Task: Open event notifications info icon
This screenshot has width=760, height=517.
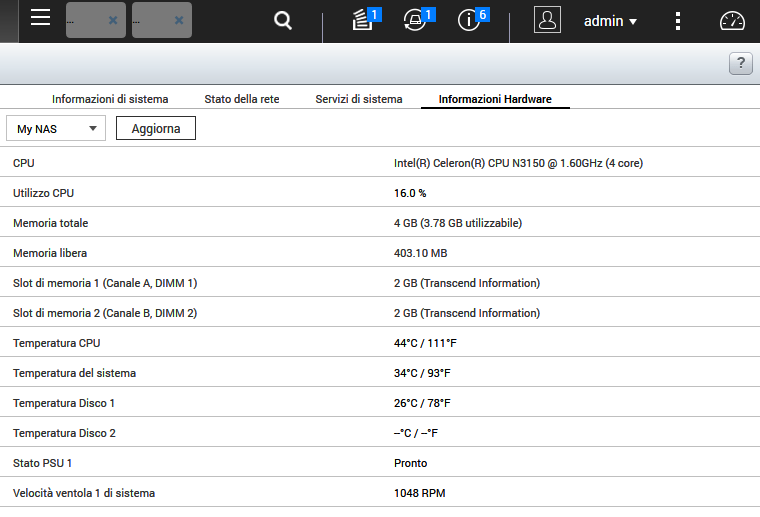Action: coord(469,20)
